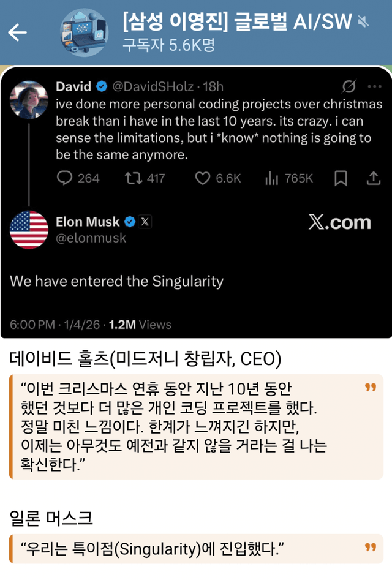Image resolution: width=392 pixels, height=580 pixels.
Task: Tap the muted speaker icon
Action: (x=363, y=23)
